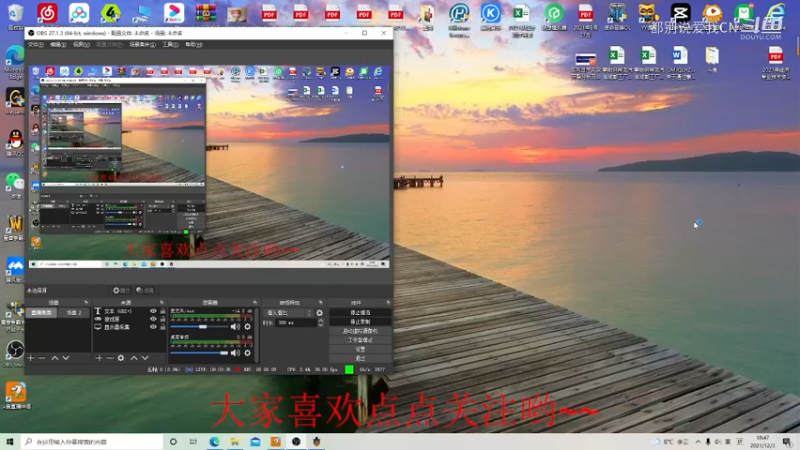Click 退出 exit button in Controls
Image resolution: width=800 pixels, height=450 pixels.
tap(360, 358)
